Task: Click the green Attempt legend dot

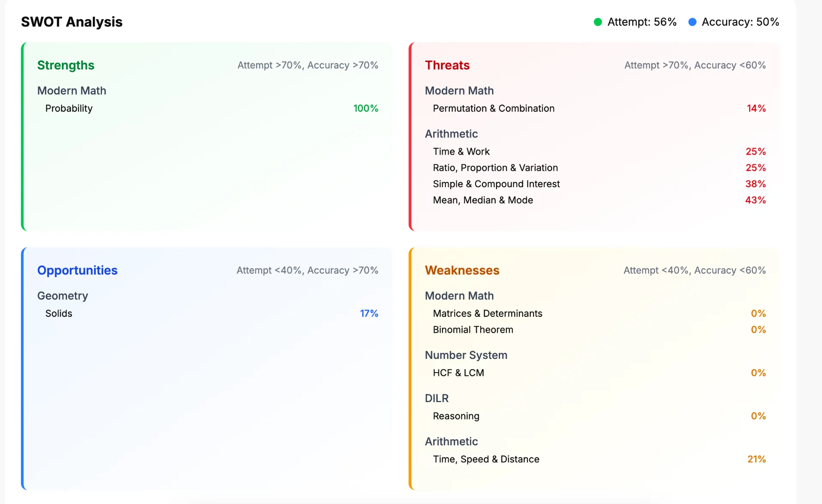Action: pyautogui.click(x=598, y=22)
